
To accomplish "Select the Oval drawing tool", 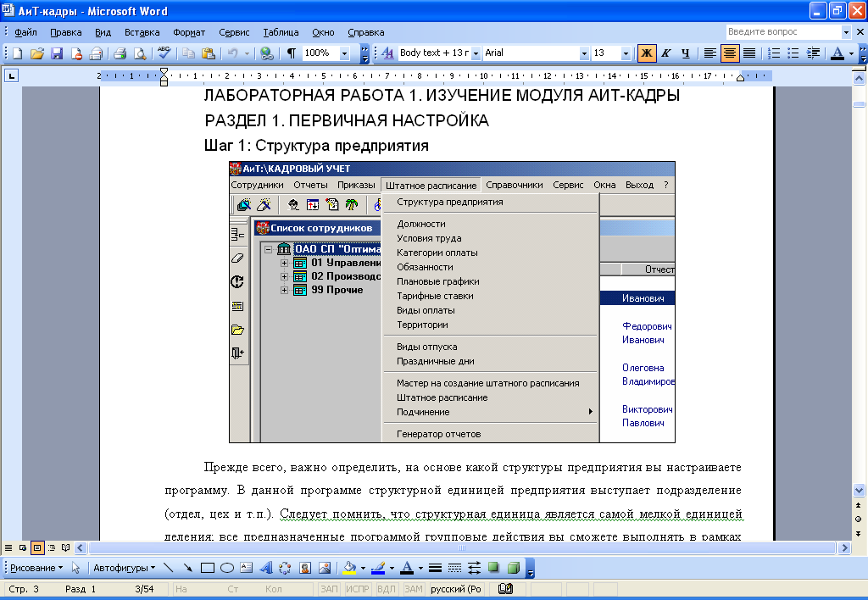I will (x=227, y=567).
